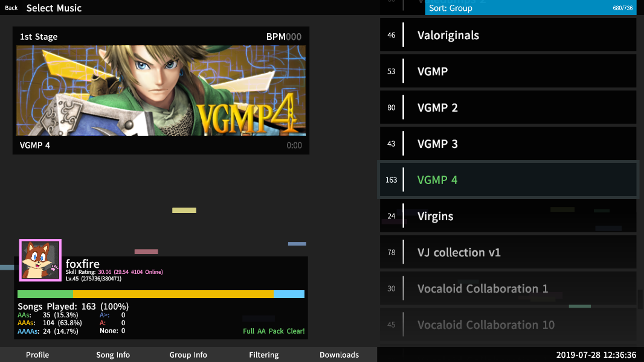Viewport: 644px width, 362px height.
Task: Open the Song Info tab
Action: tap(113, 355)
